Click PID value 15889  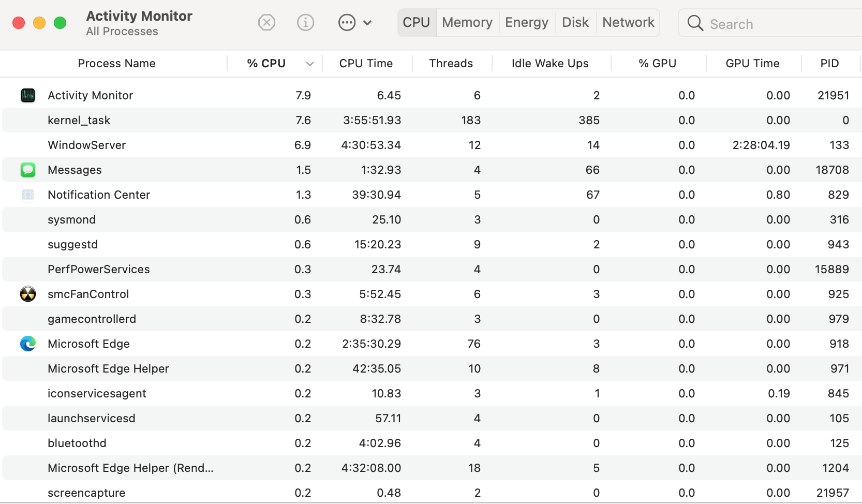point(831,269)
